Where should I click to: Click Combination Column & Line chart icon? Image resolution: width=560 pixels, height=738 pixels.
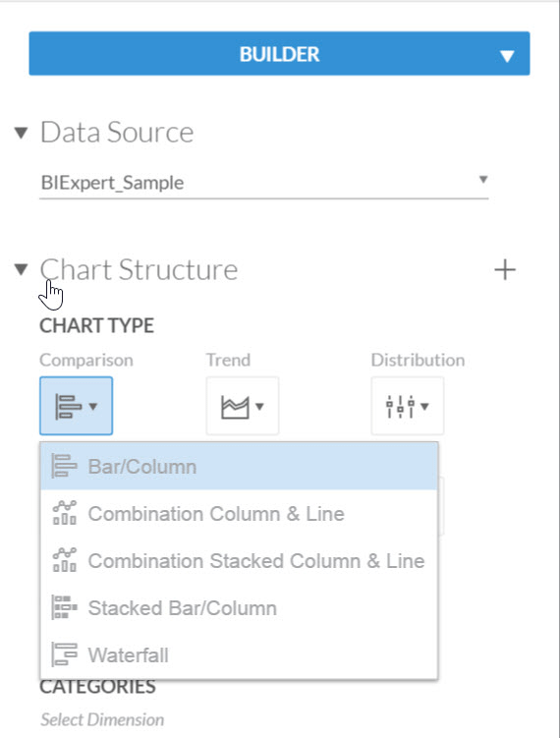click(65, 513)
